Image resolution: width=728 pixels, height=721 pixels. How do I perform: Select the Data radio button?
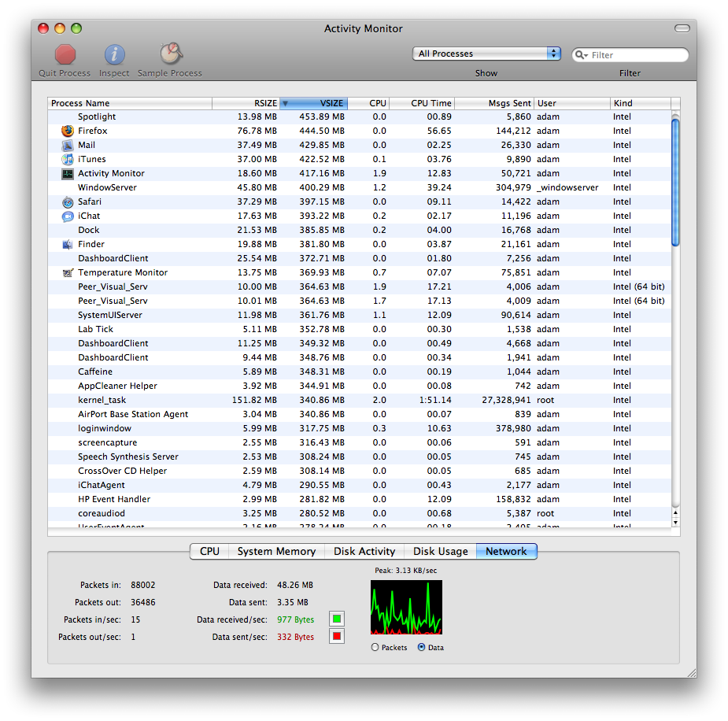422,647
